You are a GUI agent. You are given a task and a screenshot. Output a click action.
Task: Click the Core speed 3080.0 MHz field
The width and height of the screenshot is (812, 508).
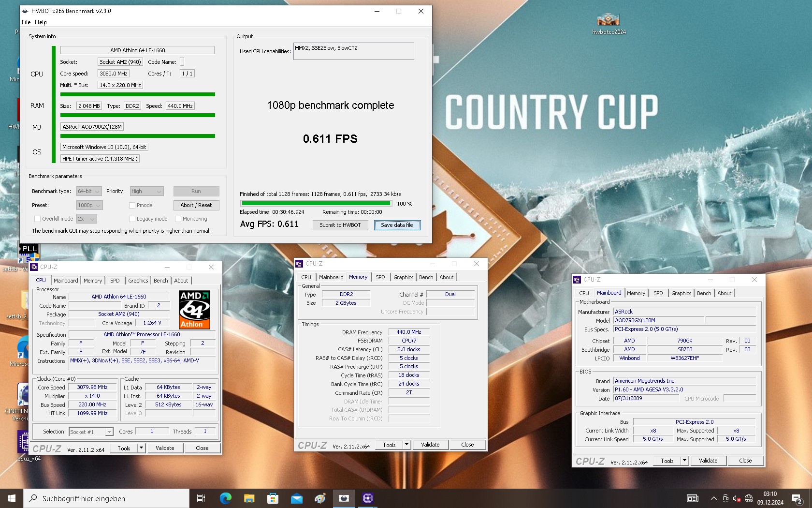[x=114, y=74]
